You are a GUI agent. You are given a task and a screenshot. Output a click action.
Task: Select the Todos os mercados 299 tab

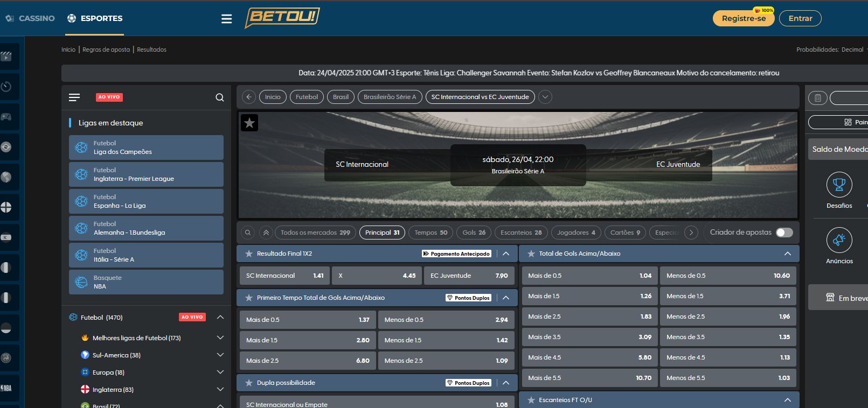pyautogui.click(x=315, y=233)
